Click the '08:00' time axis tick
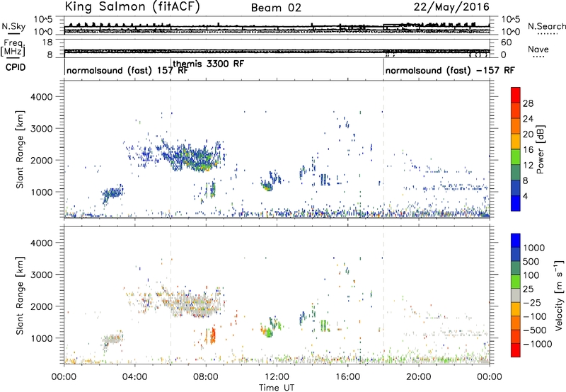The height and width of the screenshot is (392, 566). point(206,377)
